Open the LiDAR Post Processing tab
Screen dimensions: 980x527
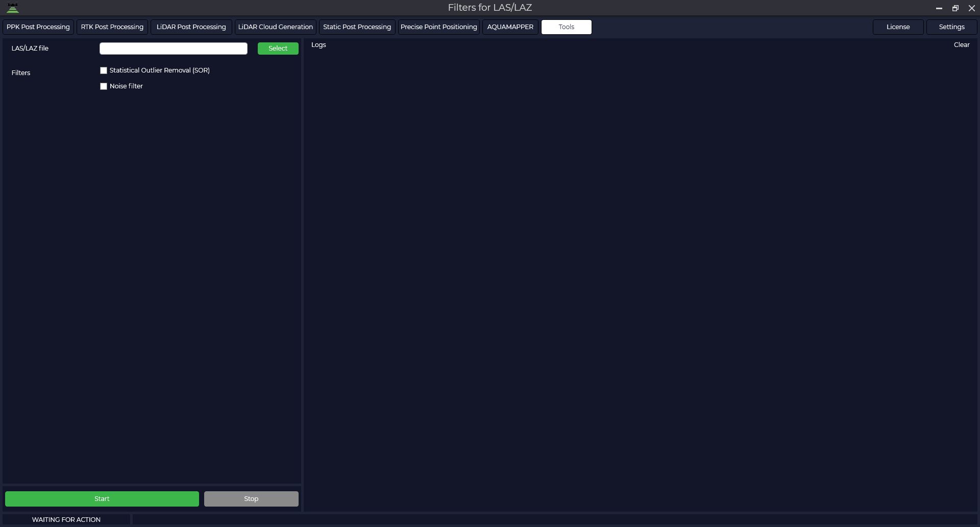pyautogui.click(x=191, y=27)
